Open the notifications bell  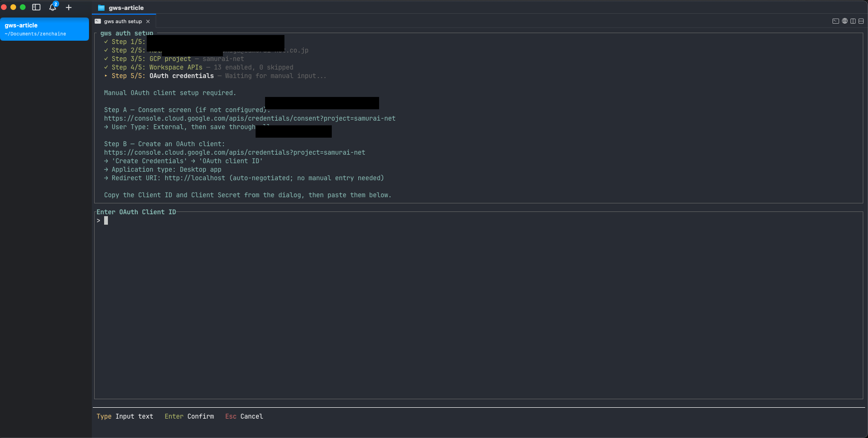tap(53, 8)
